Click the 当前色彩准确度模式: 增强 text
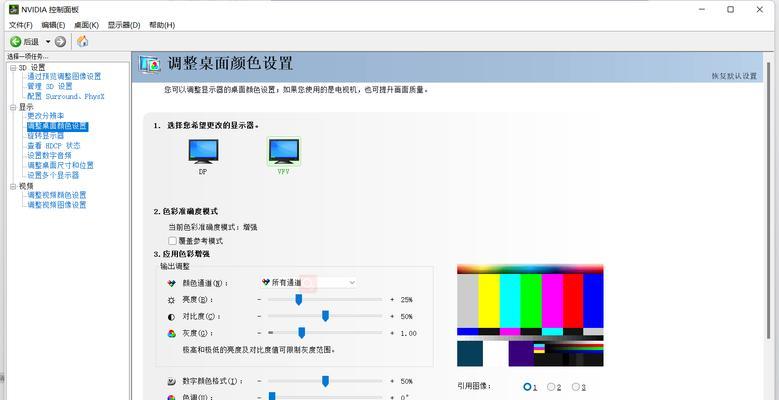The height and width of the screenshot is (400, 779). (x=213, y=227)
